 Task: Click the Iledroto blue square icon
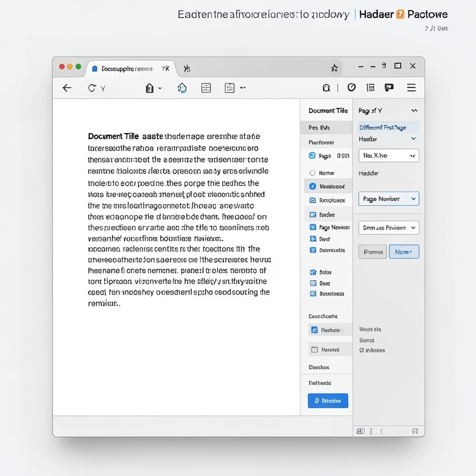[x=315, y=330]
